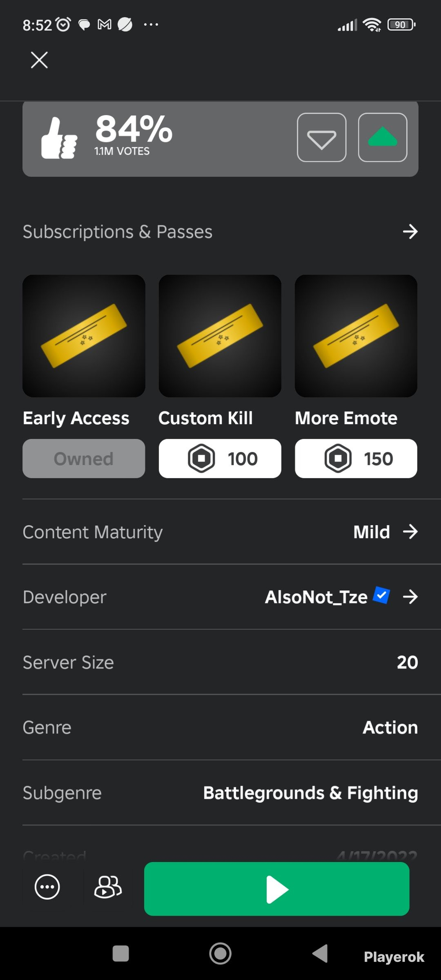
Task: Open the Subscriptions & Passes section title
Action: tap(118, 232)
